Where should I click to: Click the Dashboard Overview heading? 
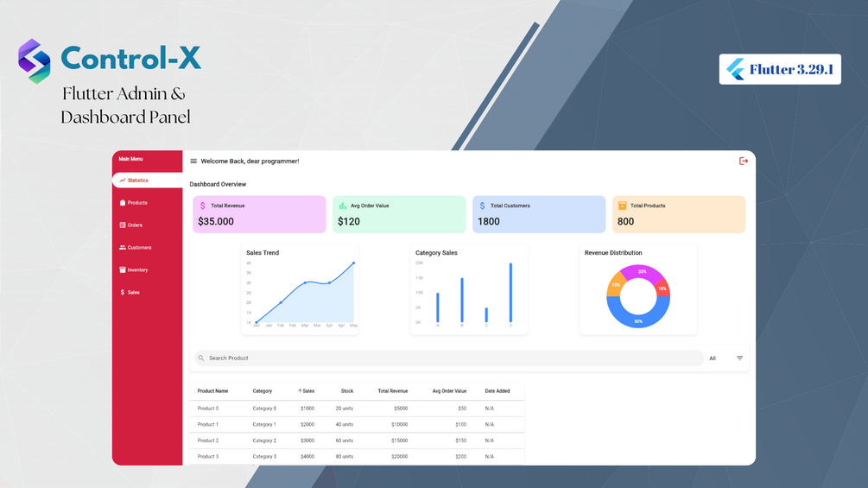click(218, 184)
